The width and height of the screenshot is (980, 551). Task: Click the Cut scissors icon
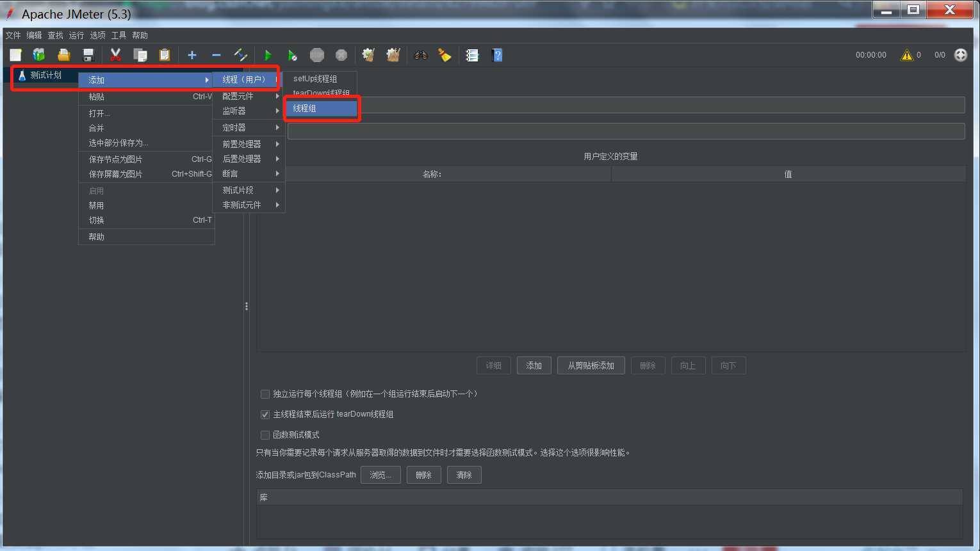115,55
